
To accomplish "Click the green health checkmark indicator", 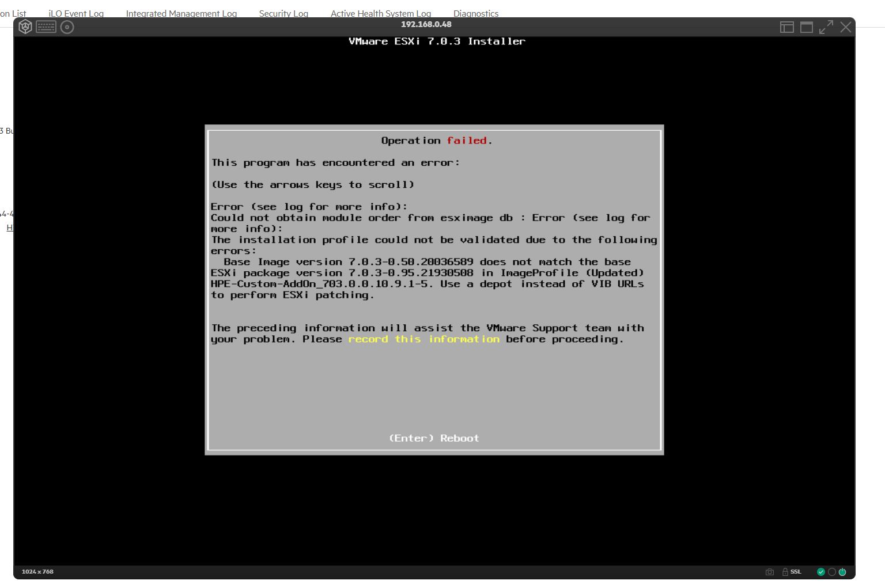I will pyautogui.click(x=821, y=572).
